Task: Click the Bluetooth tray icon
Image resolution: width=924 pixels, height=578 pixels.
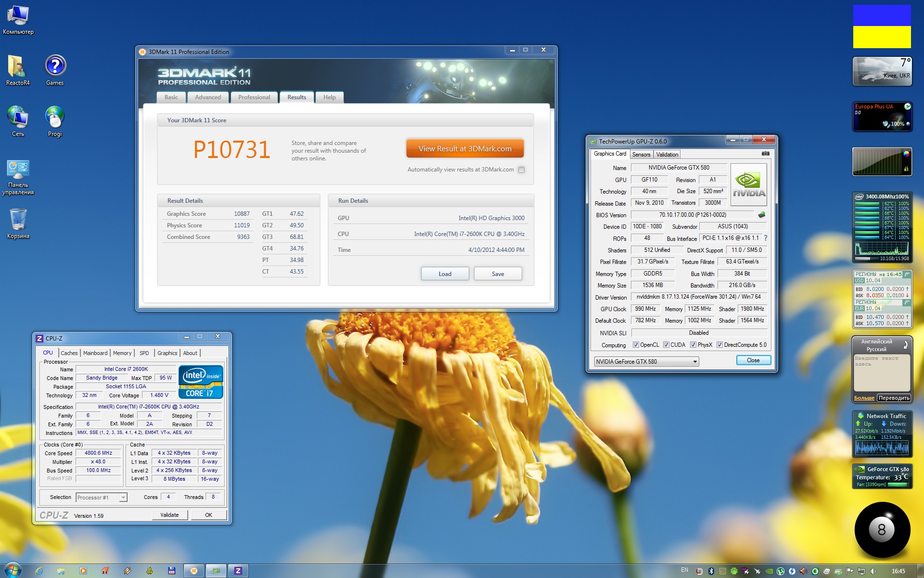Action: pos(711,571)
